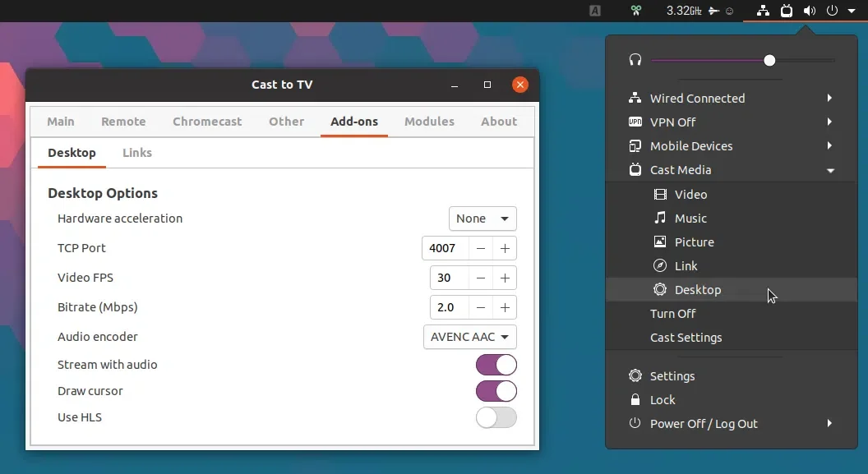Viewport: 868px width, 474px height.
Task: Choose Desktop in the Cast Media submenu
Action: (x=732, y=289)
